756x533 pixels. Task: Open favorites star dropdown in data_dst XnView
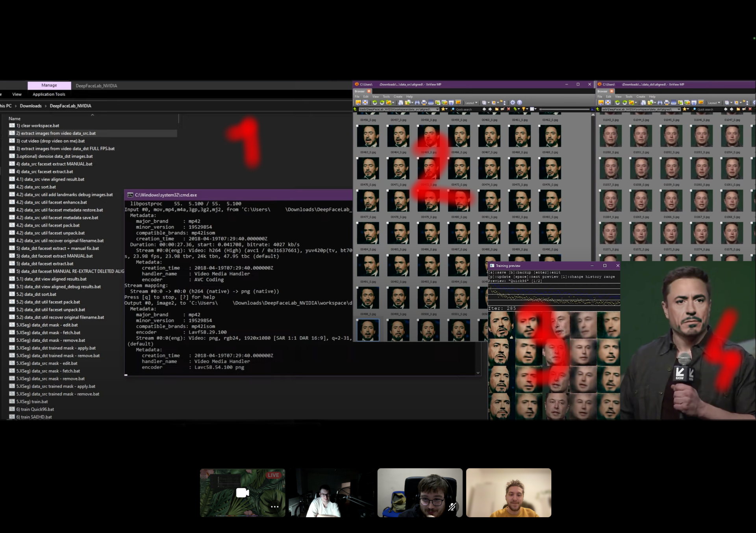pyautogui.click(x=686, y=109)
